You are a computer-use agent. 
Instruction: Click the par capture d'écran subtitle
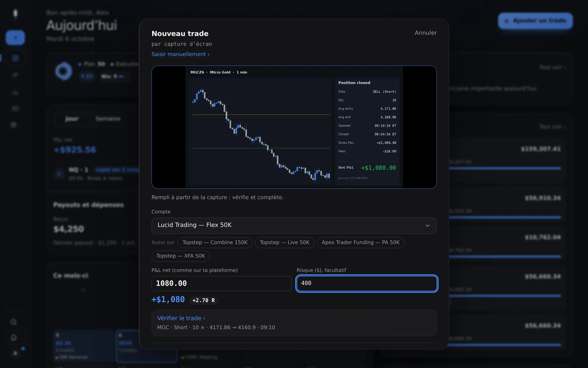(x=182, y=44)
